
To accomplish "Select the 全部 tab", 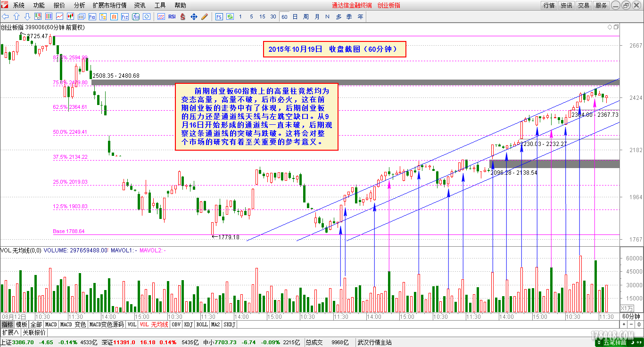I will (36, 324).
